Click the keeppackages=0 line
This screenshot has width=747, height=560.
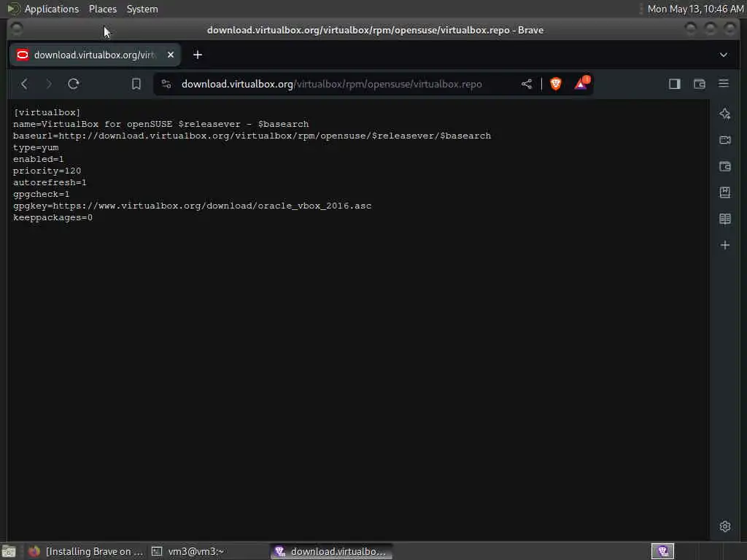[x=53, y=217]
